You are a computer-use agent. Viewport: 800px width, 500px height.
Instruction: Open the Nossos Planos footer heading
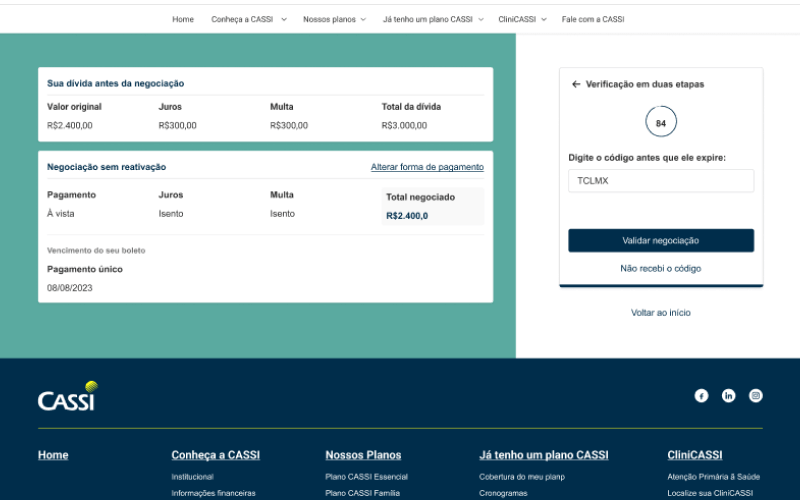tap(363, 455)
